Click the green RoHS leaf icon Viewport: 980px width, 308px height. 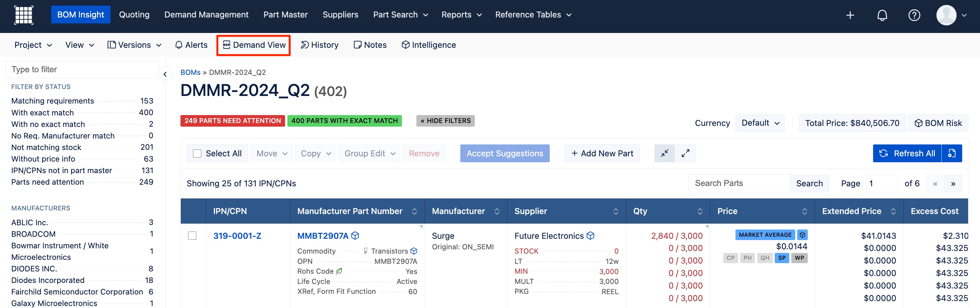pos(339,271)
